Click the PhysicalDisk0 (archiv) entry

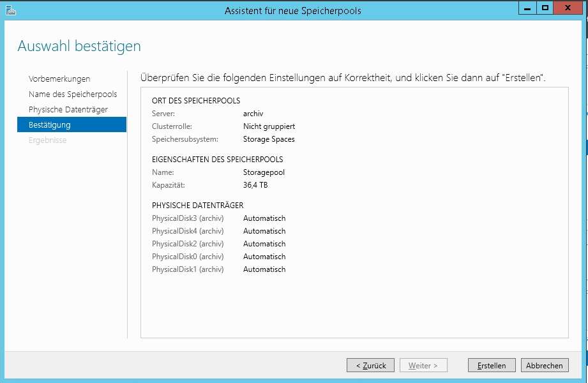pyautogui.click(x=188, y=257)
